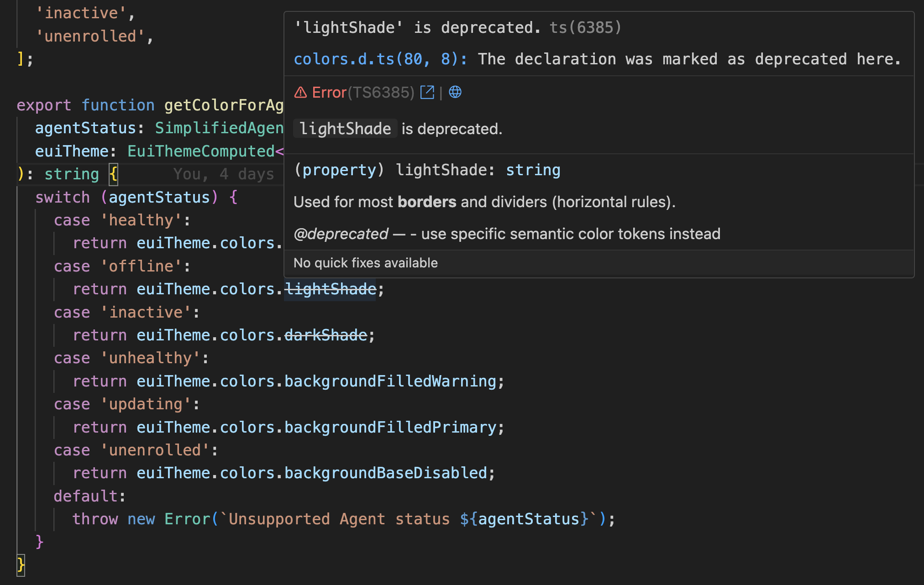Viewport: 924px width, 585px height.
Task: Click the lightShade code badge in the tooltip
Action: click(x=345, y=129)
